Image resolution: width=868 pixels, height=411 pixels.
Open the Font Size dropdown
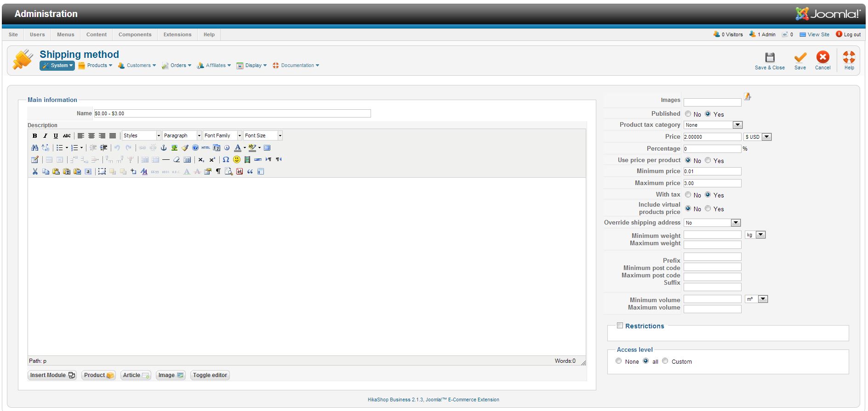[x=263, y=135]
